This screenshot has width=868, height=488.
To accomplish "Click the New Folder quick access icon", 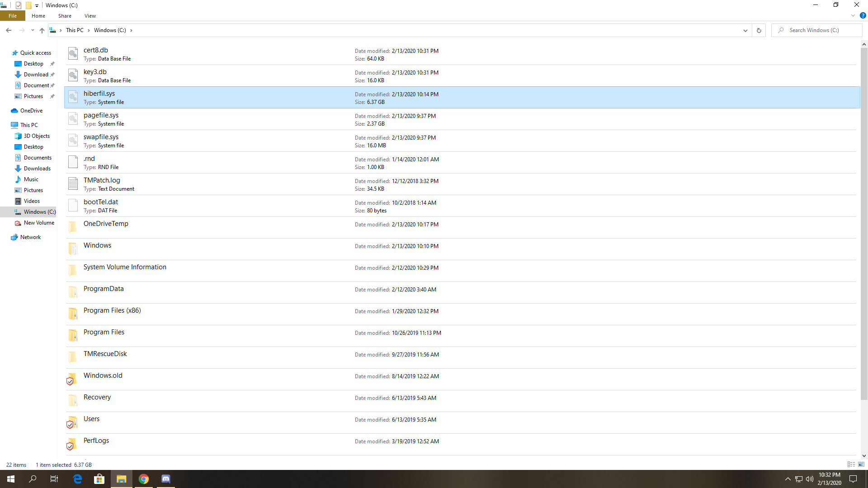I will point(28,5).
